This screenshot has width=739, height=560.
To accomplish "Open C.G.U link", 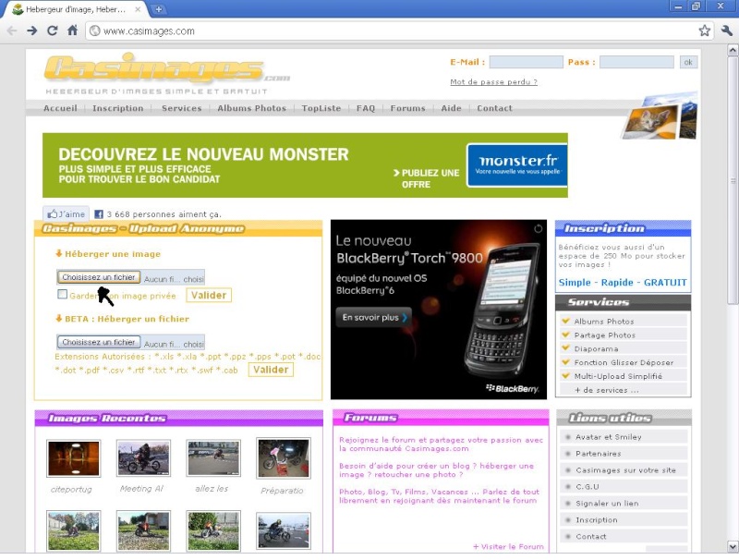I will 588,486.
